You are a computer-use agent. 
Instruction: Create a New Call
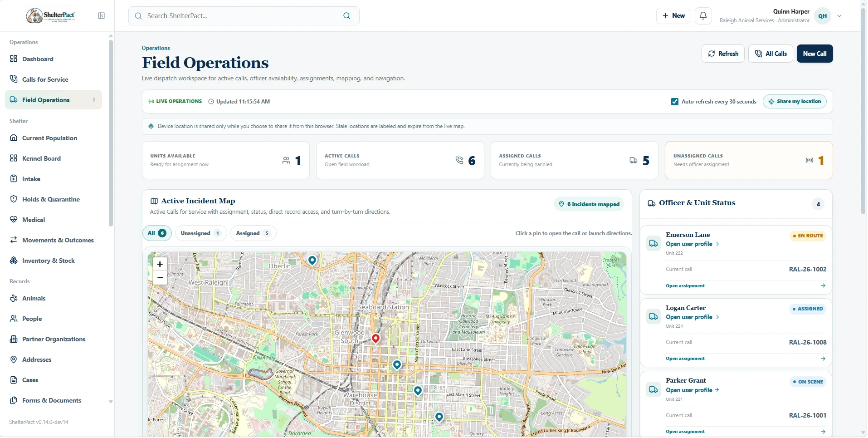click(x=814, y=54)
